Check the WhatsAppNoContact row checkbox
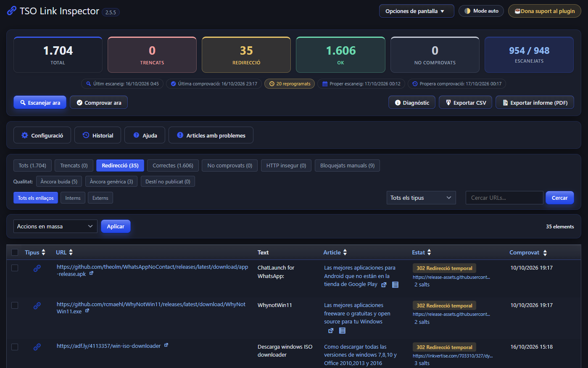This screenshot has width=588, height=368. coord(15,268)
